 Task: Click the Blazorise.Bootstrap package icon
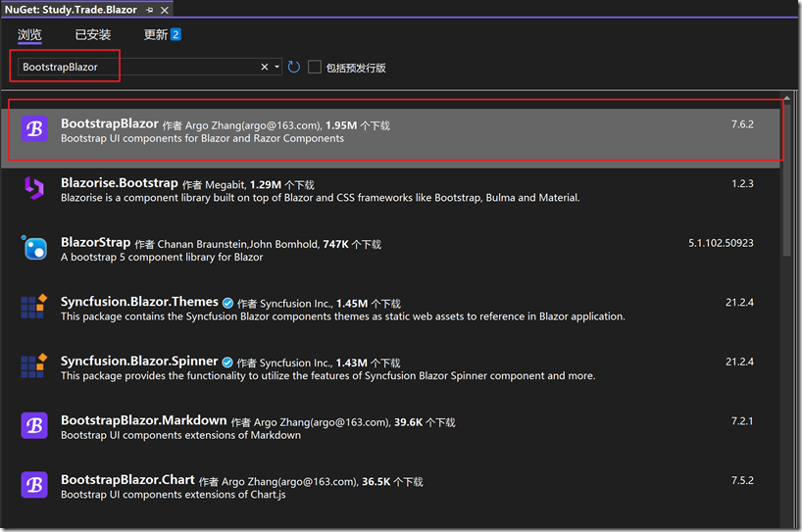34,188
